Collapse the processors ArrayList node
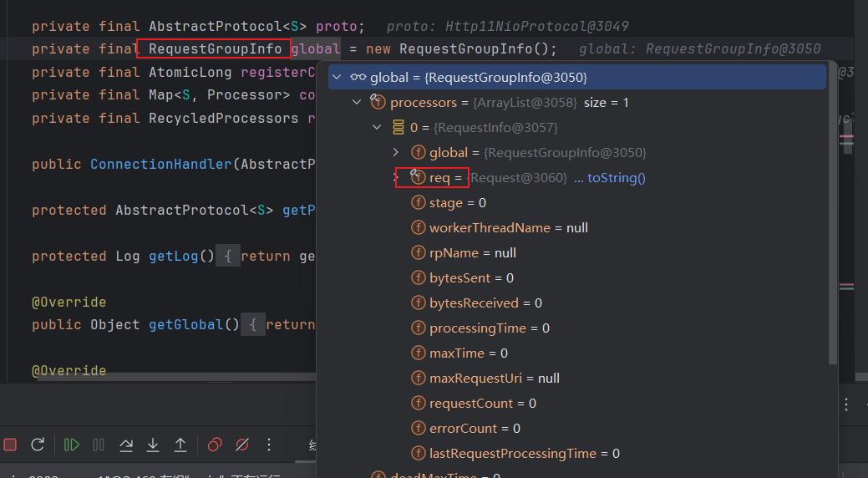The width and height of the screenshot is (868, 478). coord(358,103)
